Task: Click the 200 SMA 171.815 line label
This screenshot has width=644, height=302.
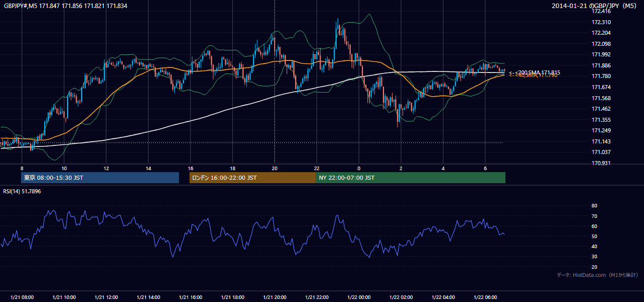Action: [x=534, y=72]
